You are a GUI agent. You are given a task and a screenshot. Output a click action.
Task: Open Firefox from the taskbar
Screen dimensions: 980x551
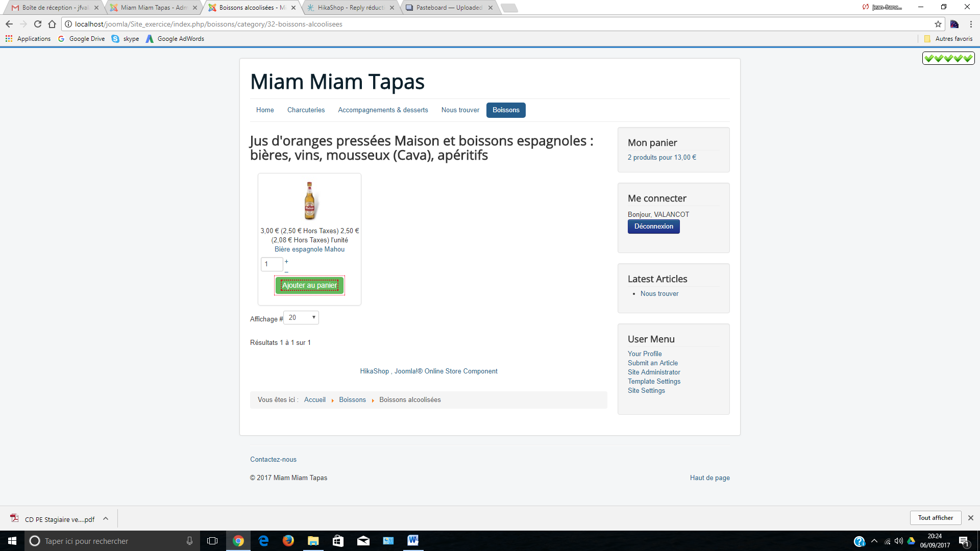pos(288,541)
